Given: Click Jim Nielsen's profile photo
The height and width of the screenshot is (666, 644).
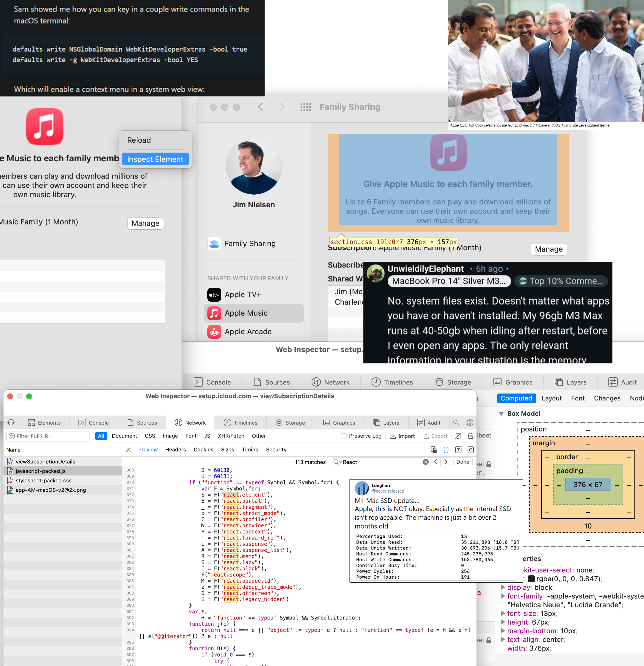Looking at the screenshot, I should click(254, 166).
